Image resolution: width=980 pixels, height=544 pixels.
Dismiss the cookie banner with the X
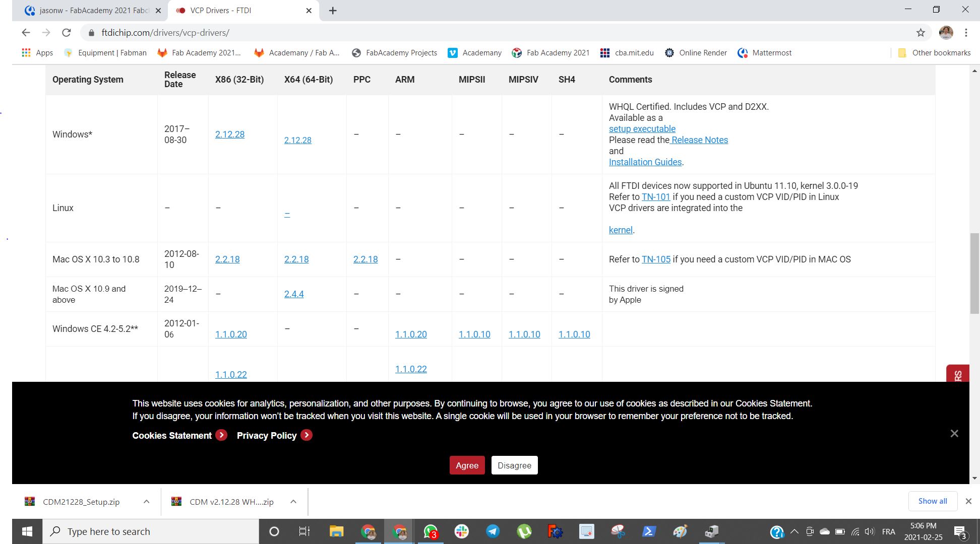pyautogui.click(x=954, y=434)
